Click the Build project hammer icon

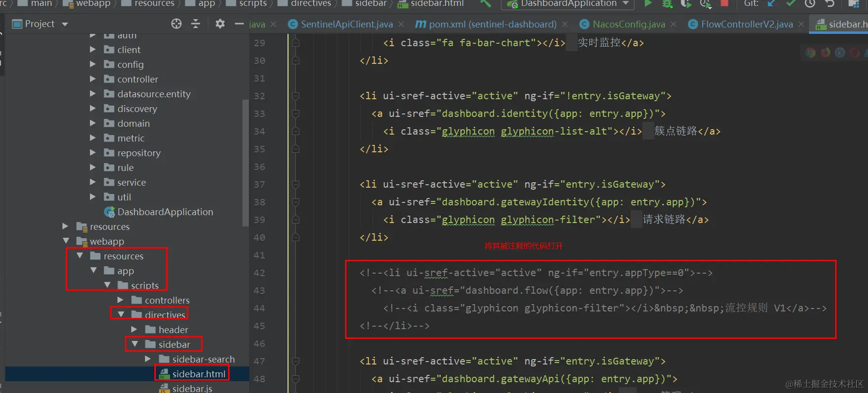[x=486, y=3]
